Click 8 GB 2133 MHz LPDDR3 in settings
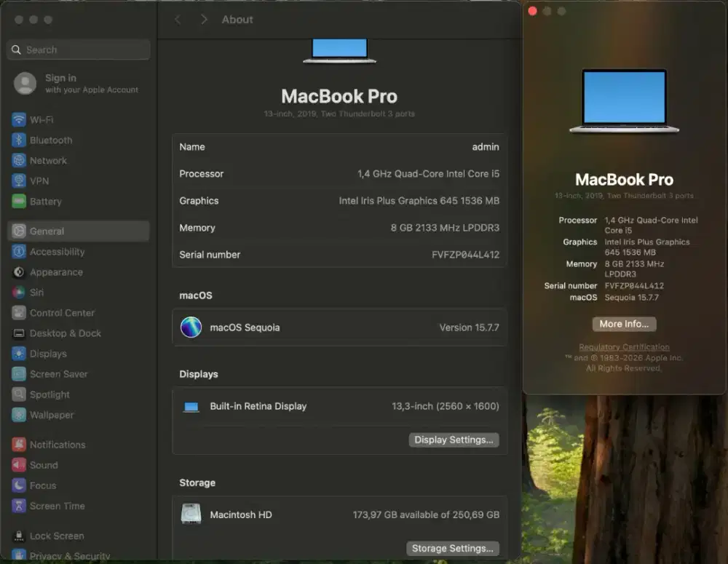Viewport: 728px width, 564px height. point(445,228)
